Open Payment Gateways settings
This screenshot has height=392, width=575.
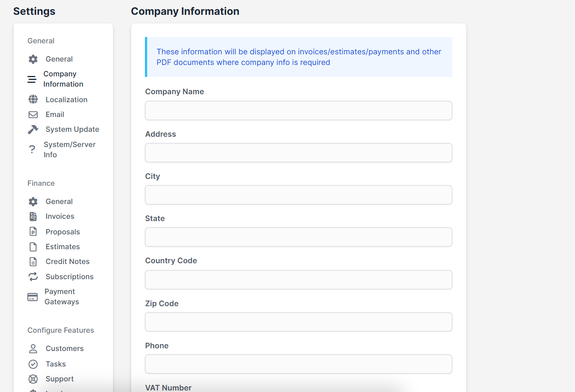click(62, 297)
